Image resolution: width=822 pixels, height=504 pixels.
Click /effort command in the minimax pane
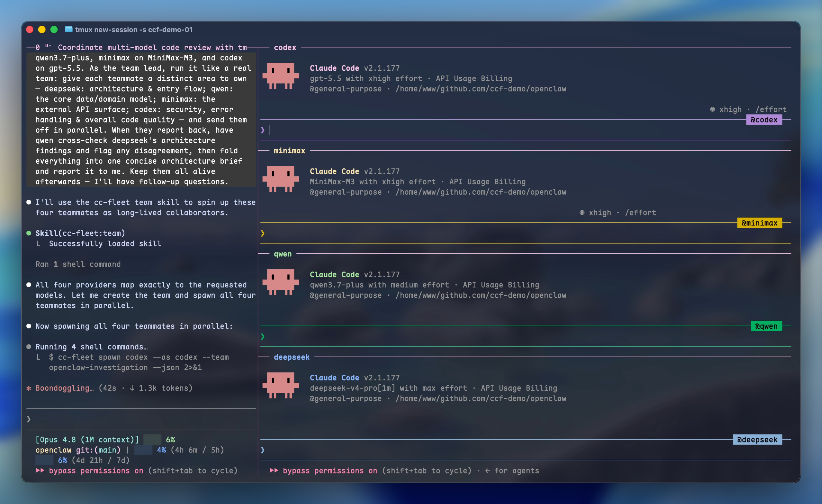pyautogui.click(x=640, y=213)
